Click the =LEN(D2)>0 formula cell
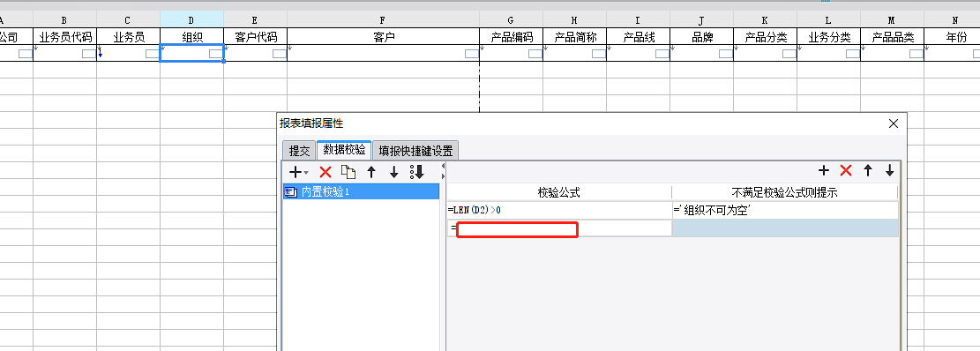Viewport: 980px width, 351px height. (x=559, y=211)
